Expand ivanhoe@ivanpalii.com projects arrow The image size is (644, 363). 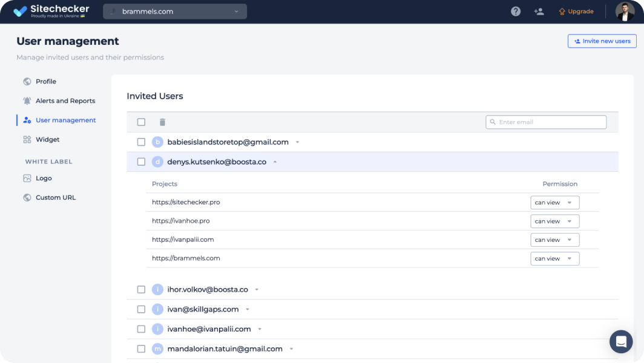click(260, 329)
